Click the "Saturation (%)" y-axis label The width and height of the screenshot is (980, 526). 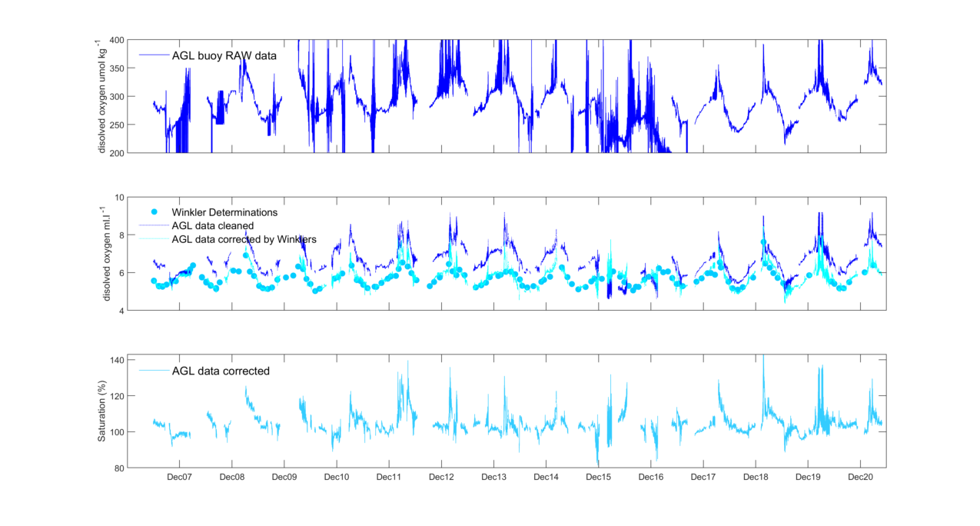coord(101,411)
